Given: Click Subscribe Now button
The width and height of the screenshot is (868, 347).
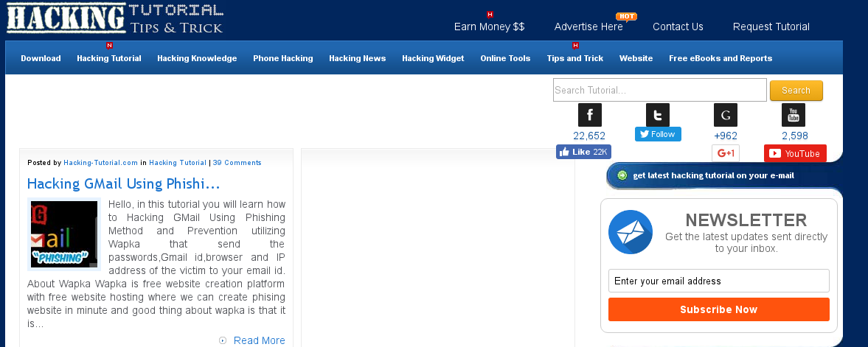Looking at the screenshot, I should point(718,309).
